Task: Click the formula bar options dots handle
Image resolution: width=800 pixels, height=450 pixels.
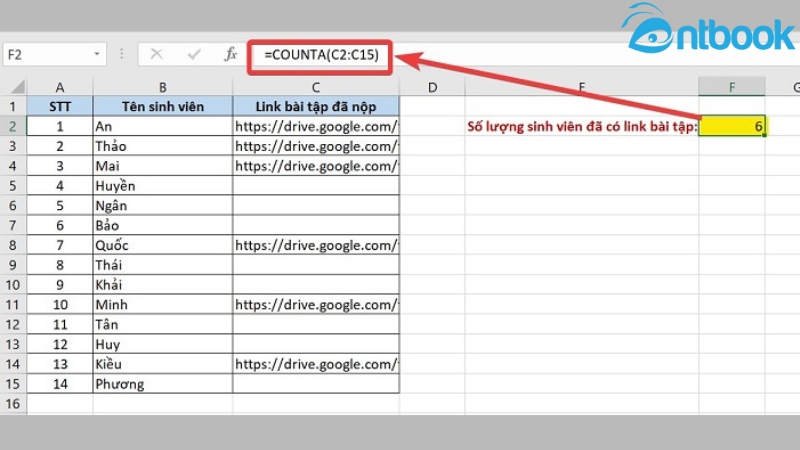Action: tap(121, 54)
